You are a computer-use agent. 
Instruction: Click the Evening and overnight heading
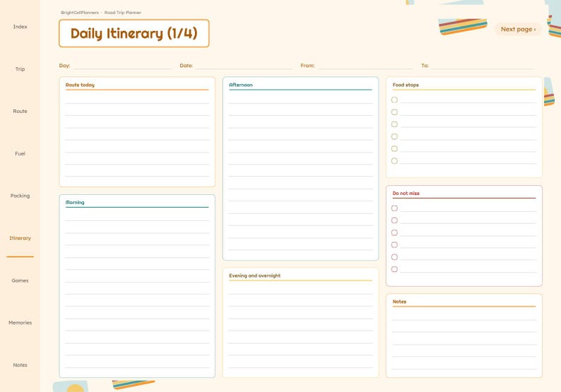pyautogui.click(x=255, y=275)
